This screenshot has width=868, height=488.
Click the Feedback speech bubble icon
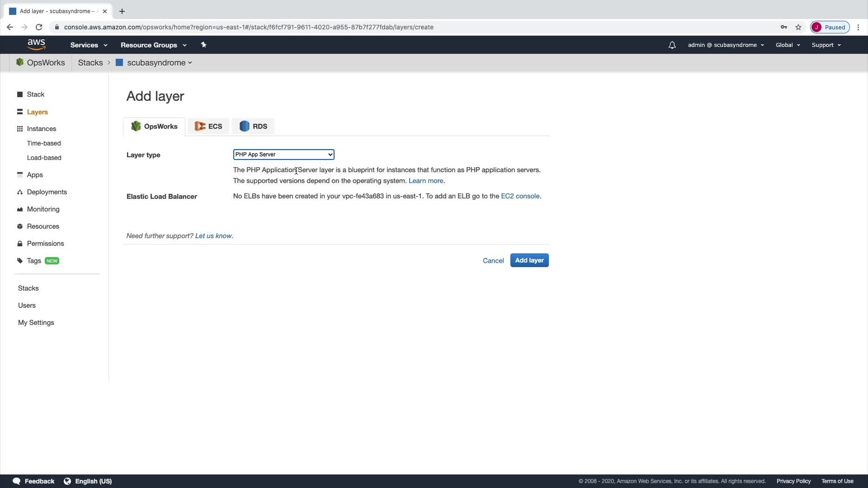pyautogui.click(x=16, y=481)
